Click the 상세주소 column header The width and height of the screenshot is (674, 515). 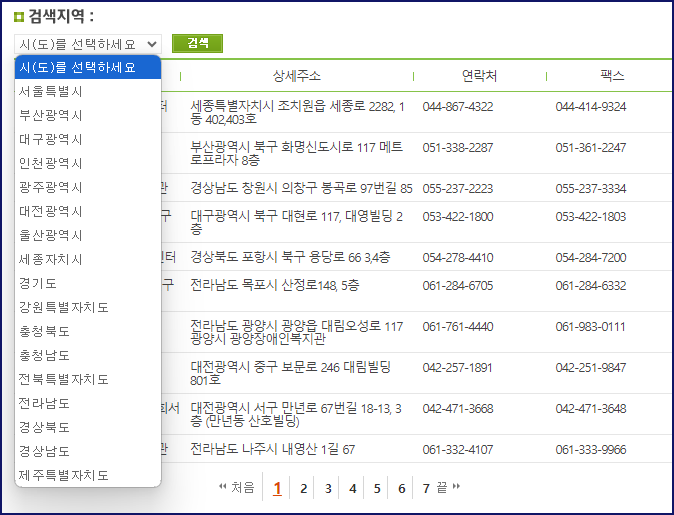[x=297, y=76]
